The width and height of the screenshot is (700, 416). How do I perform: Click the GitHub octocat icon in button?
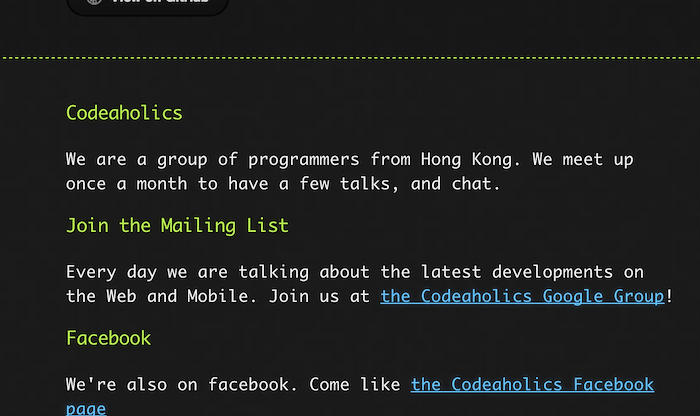pos(94,2)
